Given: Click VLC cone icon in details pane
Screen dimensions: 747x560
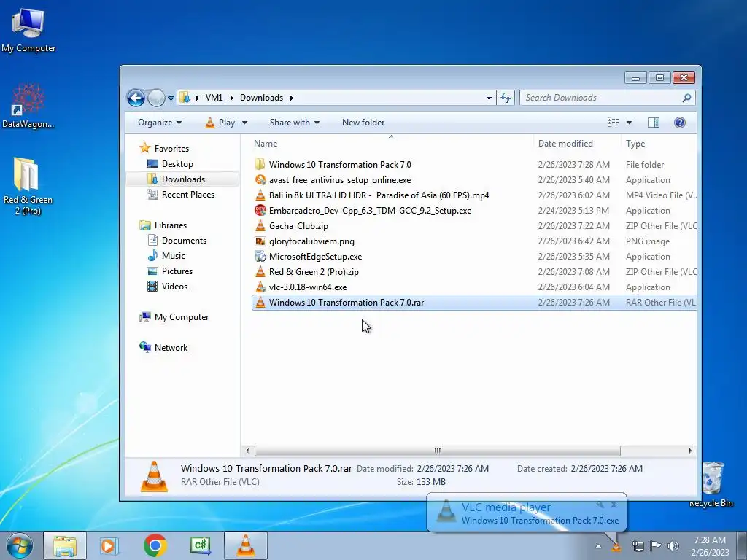Looking at the screenshot, I should pos(154,475).
